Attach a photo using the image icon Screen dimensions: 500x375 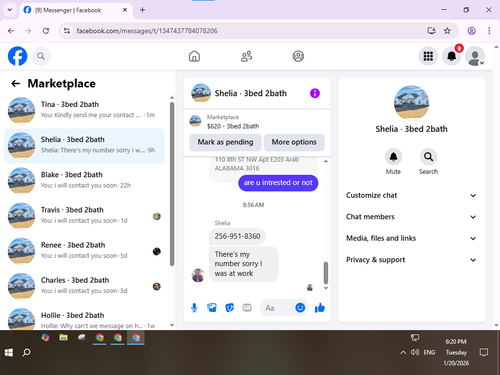tap(212, 308)
